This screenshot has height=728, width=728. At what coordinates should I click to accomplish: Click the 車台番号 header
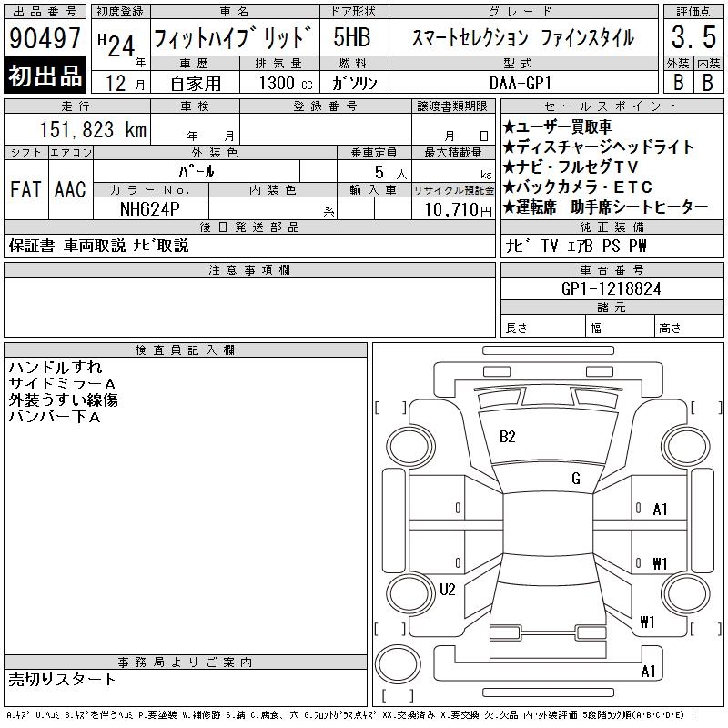pos(612,269)
